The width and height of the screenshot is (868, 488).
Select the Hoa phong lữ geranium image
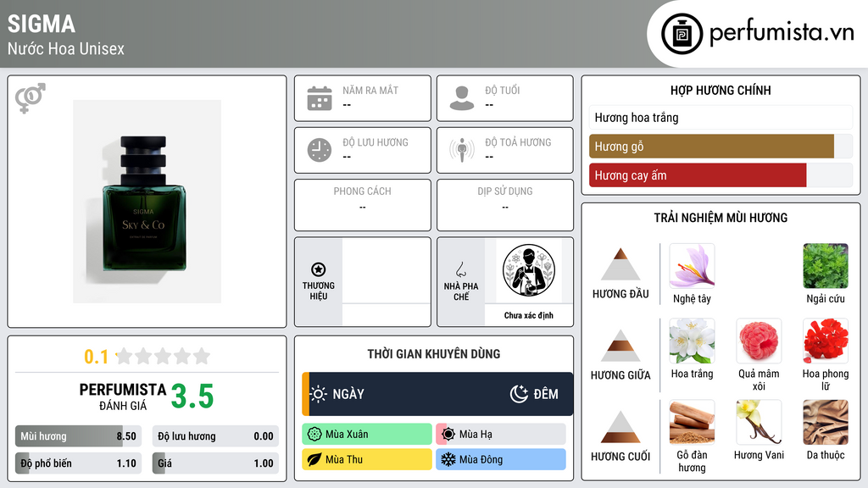[x=826, y=341]
